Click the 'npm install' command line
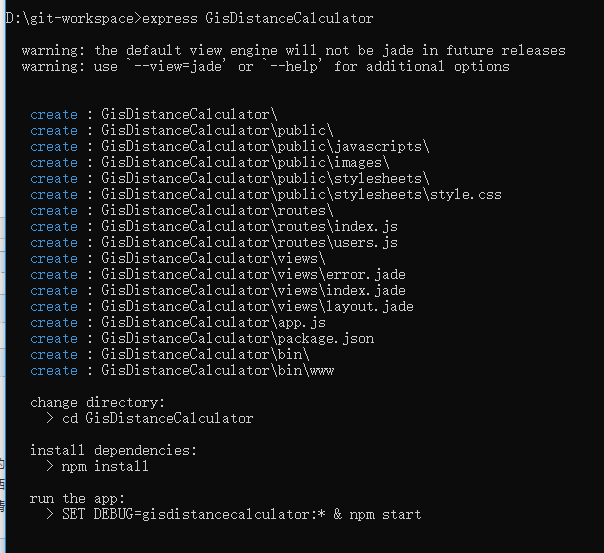 click(105, 466)
